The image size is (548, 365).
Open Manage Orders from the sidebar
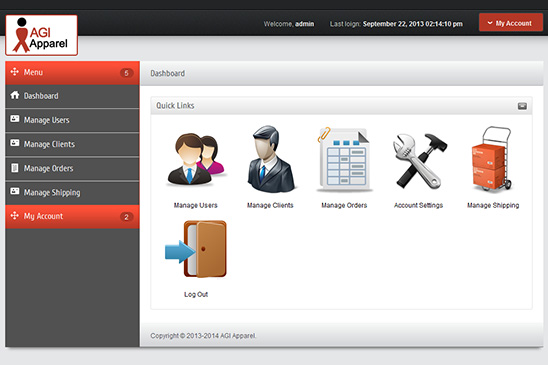tap(72, 169)
